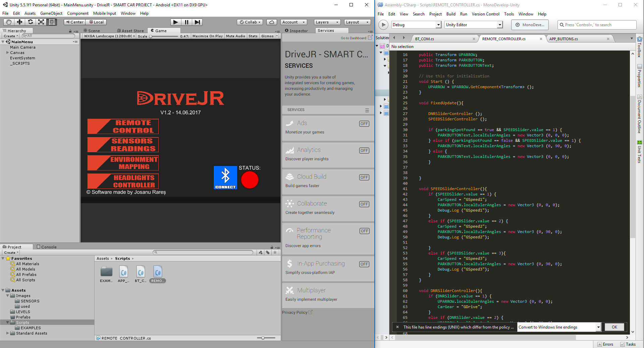Toggle the In-App Purchasing OFF switch
644x348 pixels.
tap(364, 264)
